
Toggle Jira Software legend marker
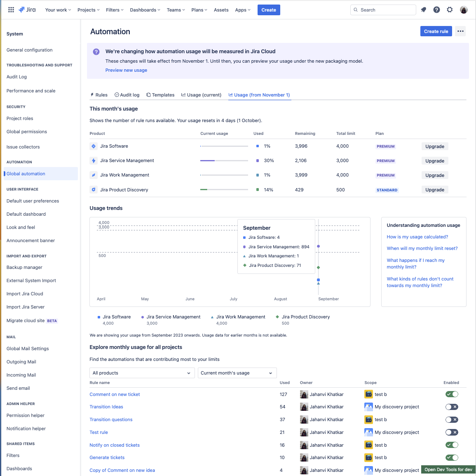98,317
